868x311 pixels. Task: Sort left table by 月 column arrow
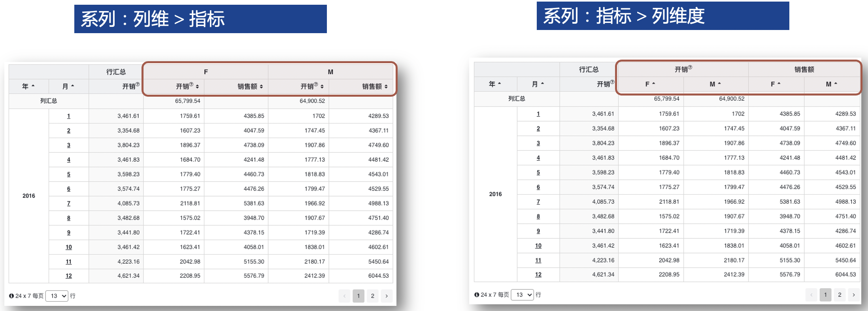pyautogui.click(x=73, y=86)
